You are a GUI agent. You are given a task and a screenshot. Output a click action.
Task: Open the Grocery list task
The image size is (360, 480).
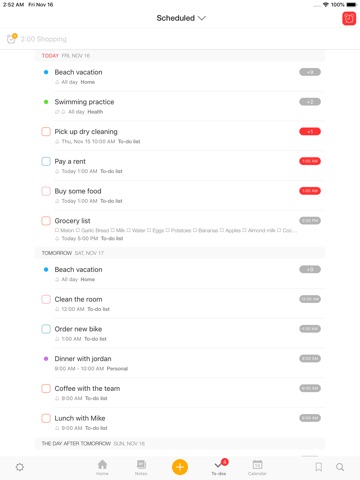(180, 229)
